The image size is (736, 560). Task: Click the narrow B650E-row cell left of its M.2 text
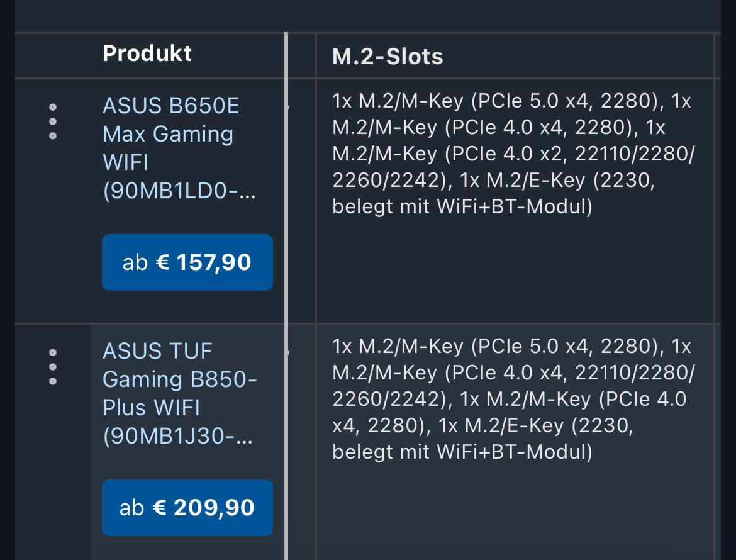302,201
